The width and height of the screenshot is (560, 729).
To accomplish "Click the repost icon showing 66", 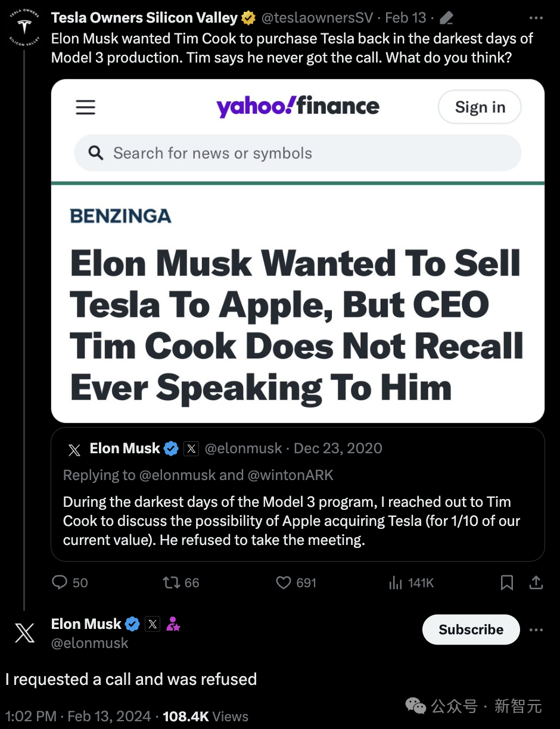I will (x=172, y=582).
